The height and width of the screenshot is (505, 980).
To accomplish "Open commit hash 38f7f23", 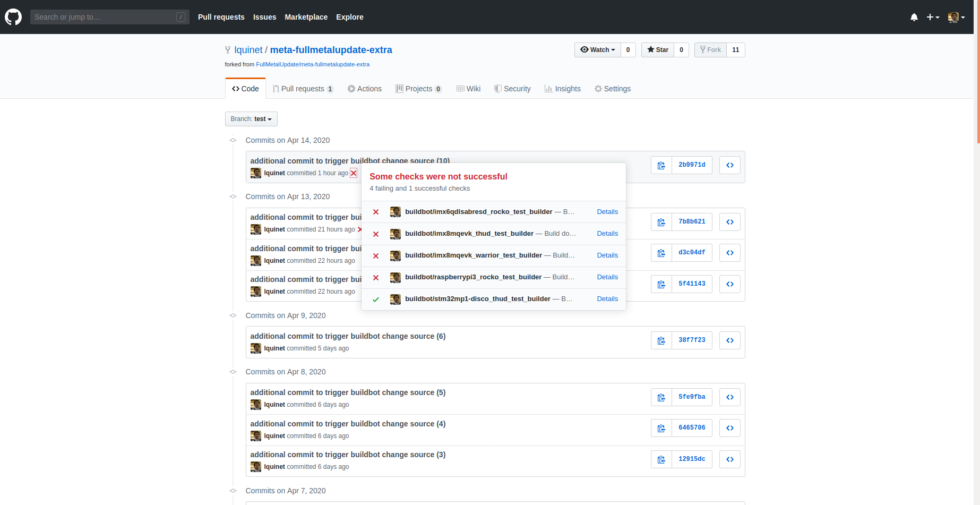I will [692, 340].
